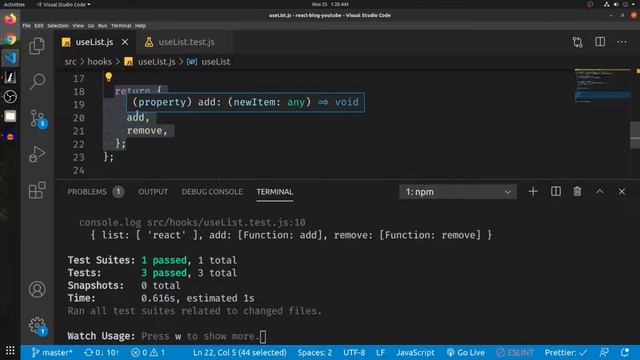Open the Search view in activity bar
This screenshot has width=640, height=360.
click(x=37, y=82)
